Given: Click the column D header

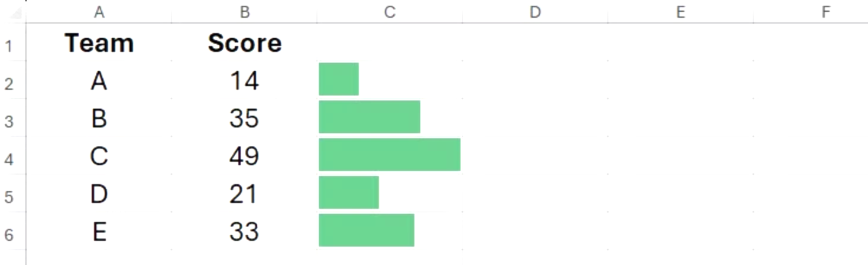Looking at the screenshot, I should [x=535, y=12].
